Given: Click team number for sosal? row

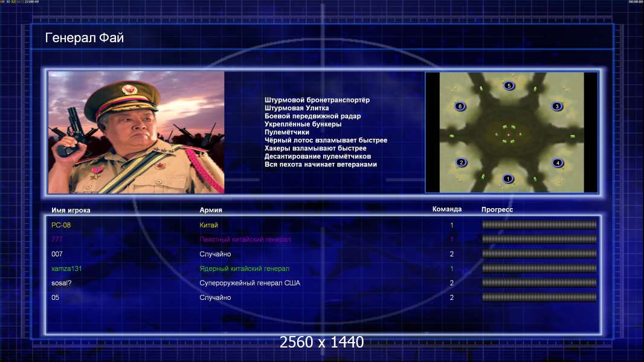Looking at the screenshot, I should [x=452, y=283].
